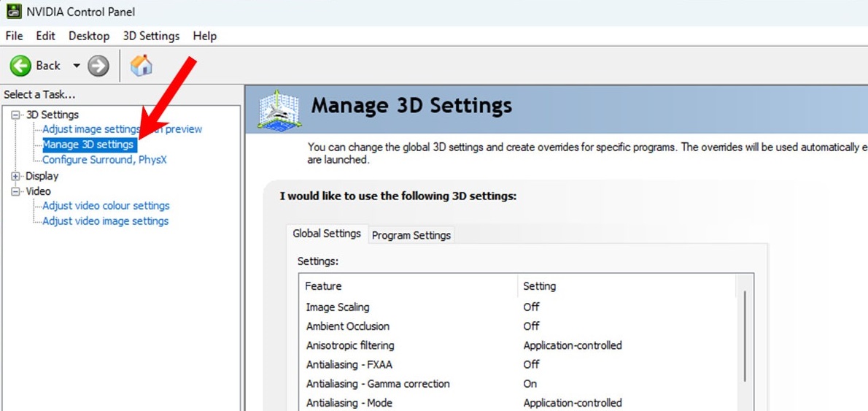Image resolution: width=868 pixels, height=411 pixels.
Task: Expand the Display tree node
Action: coord(15,176)
